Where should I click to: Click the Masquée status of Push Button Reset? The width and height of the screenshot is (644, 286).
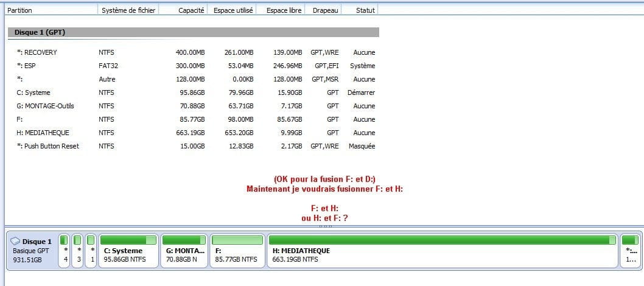pyautogui.click(x=362, y=146)
